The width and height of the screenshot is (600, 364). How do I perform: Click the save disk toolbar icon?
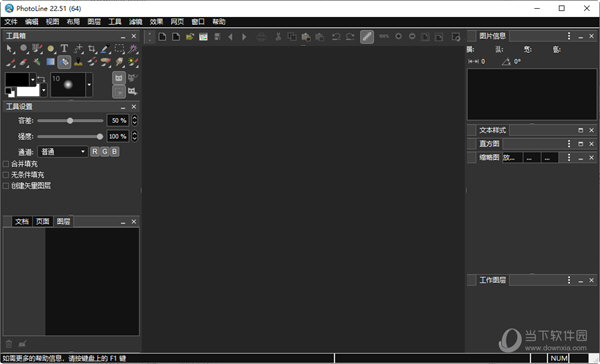click(x=217, y=37)
